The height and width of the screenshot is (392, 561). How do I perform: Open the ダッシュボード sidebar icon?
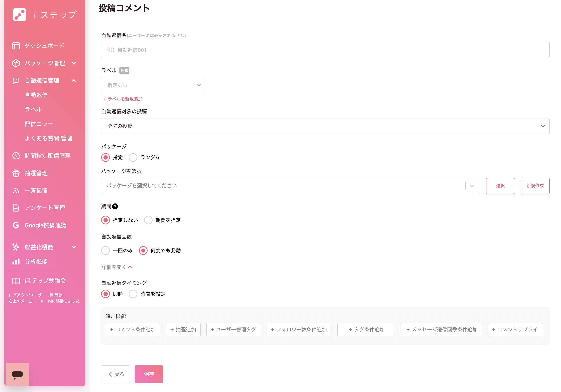[16, 46]
